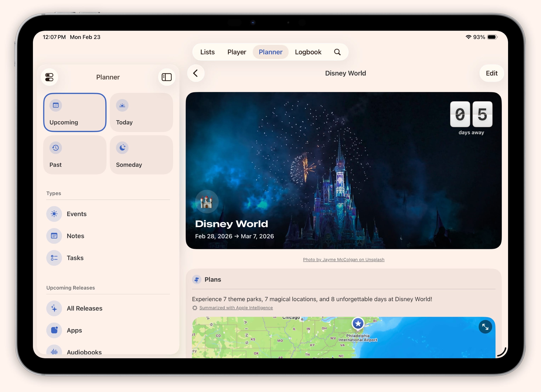Select the Today filter card
541x392 pixels.
[141, 112]
